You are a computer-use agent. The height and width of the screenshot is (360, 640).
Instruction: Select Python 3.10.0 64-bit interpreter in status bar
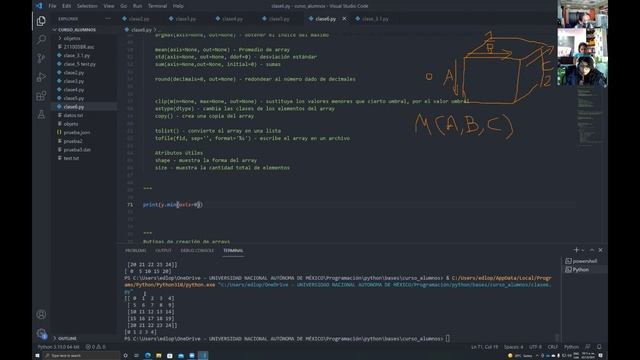pyautogui.click(x=58, y=347)
